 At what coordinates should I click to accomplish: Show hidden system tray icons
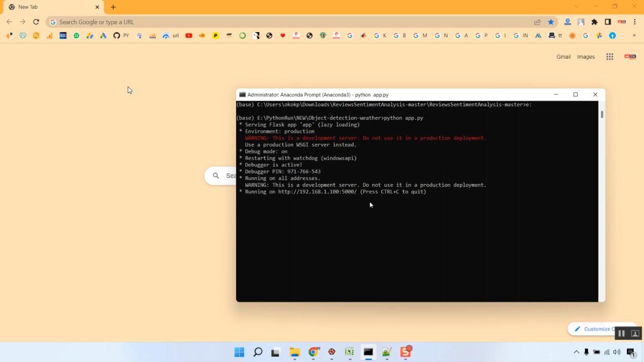pos(576,352)
